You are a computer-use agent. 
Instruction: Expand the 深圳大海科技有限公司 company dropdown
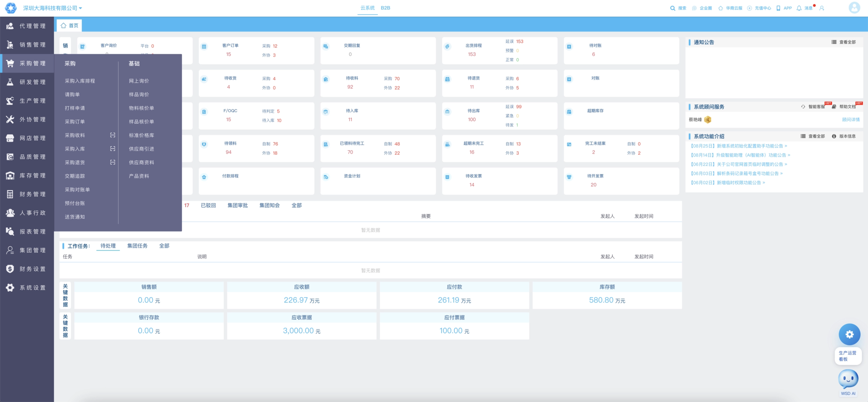(52, 8)
